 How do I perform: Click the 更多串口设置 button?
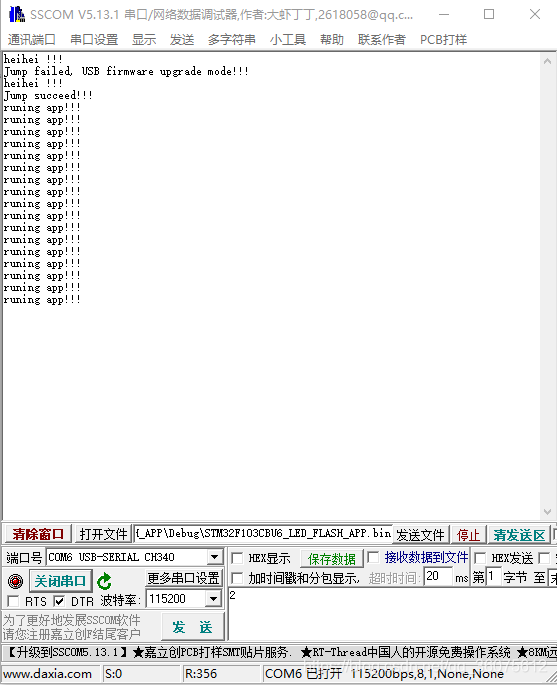point(183,578)
